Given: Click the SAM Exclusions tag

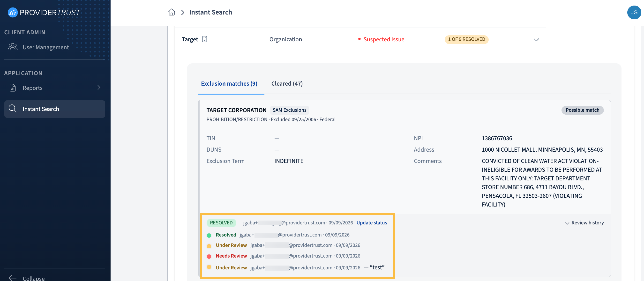Looking at the screenshot, I should click(x=289, y=110).
